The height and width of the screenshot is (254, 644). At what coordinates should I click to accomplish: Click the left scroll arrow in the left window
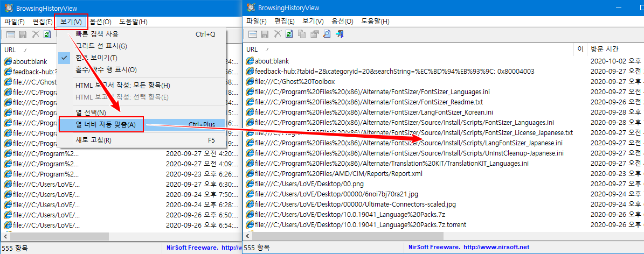coord(6,236)
